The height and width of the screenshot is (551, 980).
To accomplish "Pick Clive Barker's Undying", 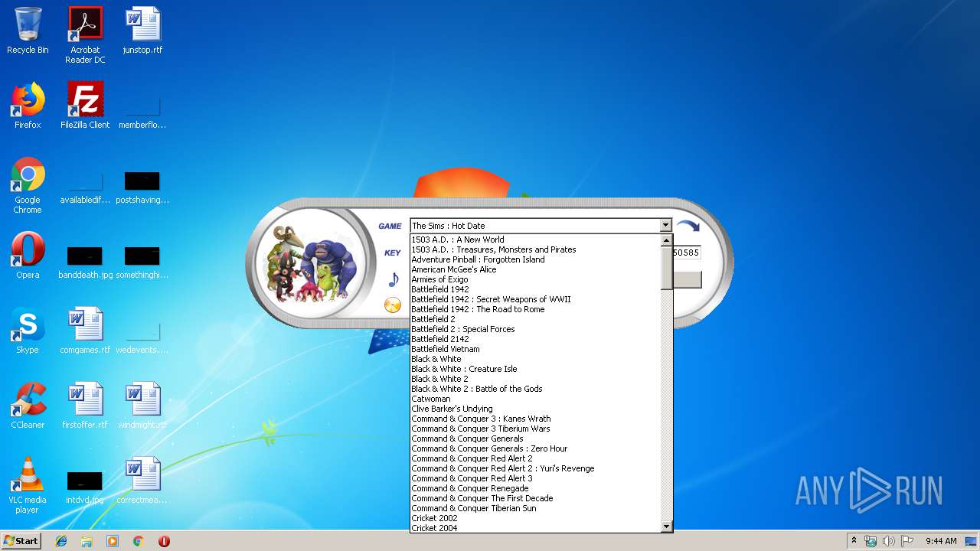I will [535, 409].
